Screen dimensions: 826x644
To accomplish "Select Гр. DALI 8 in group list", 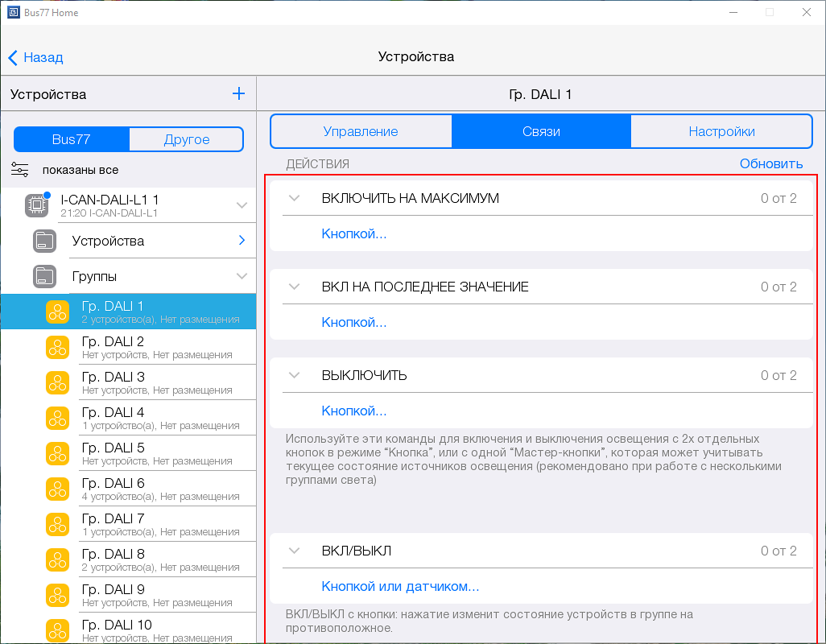I will pos(129,559).
